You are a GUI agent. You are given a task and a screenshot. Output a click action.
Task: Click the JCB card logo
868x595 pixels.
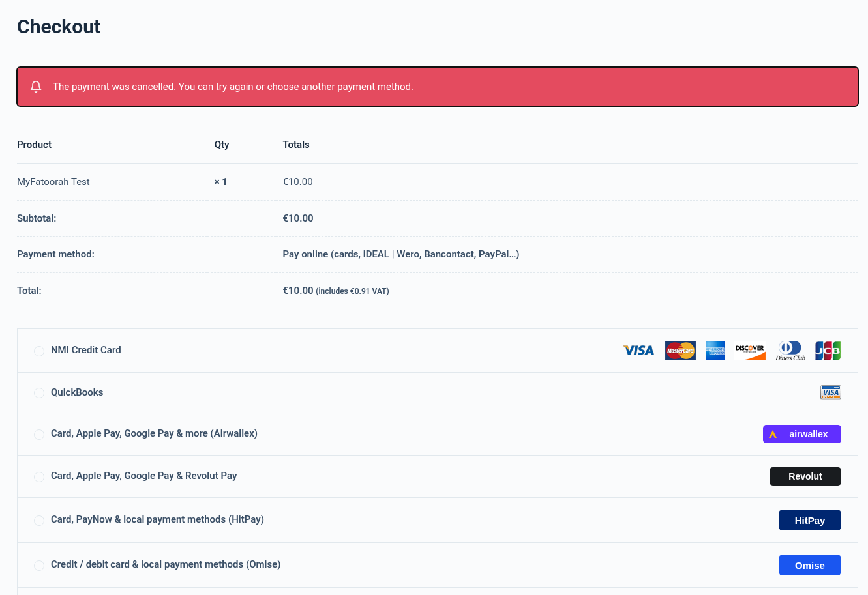tap(828, 351)
